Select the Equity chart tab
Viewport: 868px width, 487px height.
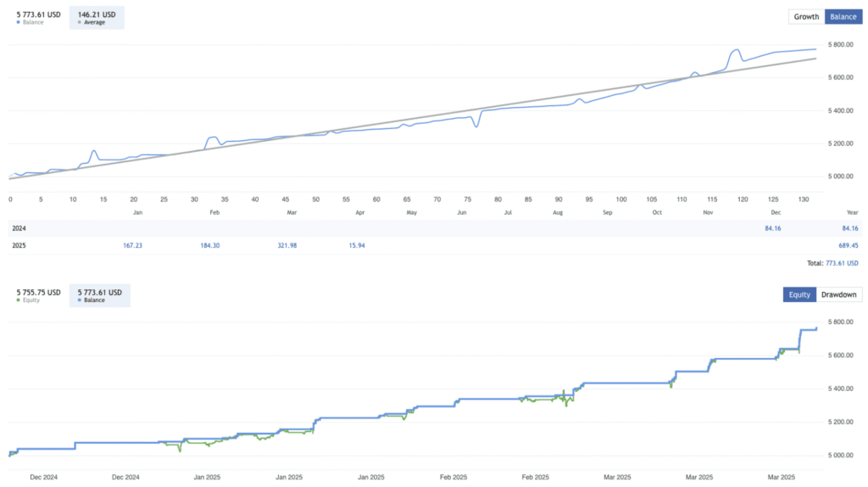[x=798, y=295]
